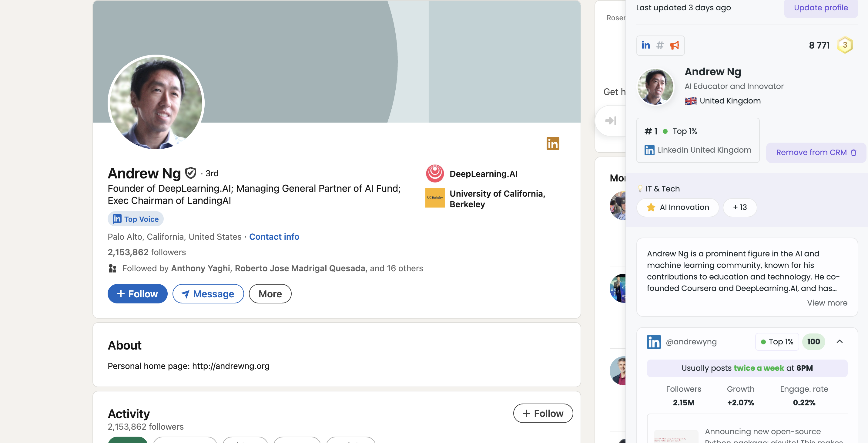Click the verification shield beside Andrew Ng

(191, 173)
